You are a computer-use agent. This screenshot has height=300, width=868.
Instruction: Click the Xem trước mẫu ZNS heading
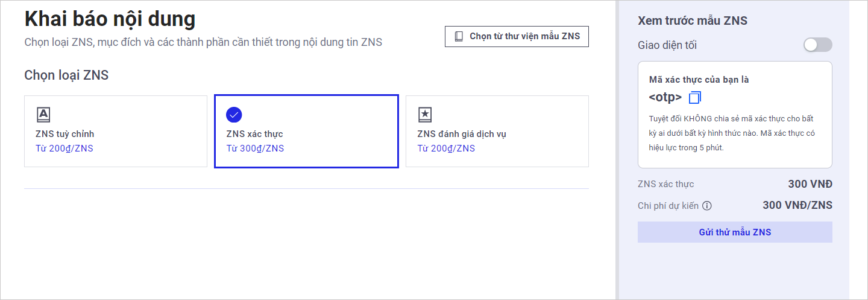692,21
